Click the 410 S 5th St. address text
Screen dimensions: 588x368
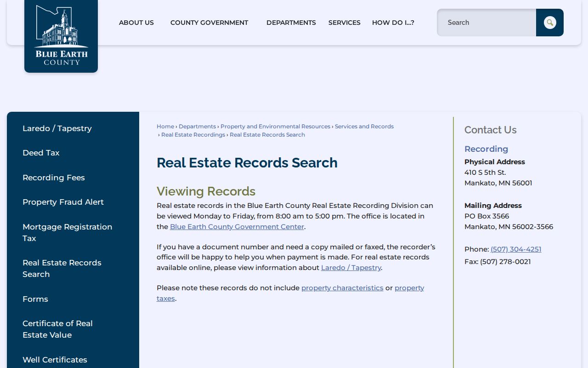[x=485, y=172]
